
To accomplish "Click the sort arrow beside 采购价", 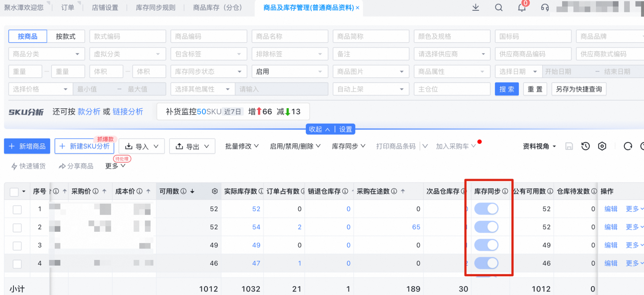I will [x=104, y=191].
